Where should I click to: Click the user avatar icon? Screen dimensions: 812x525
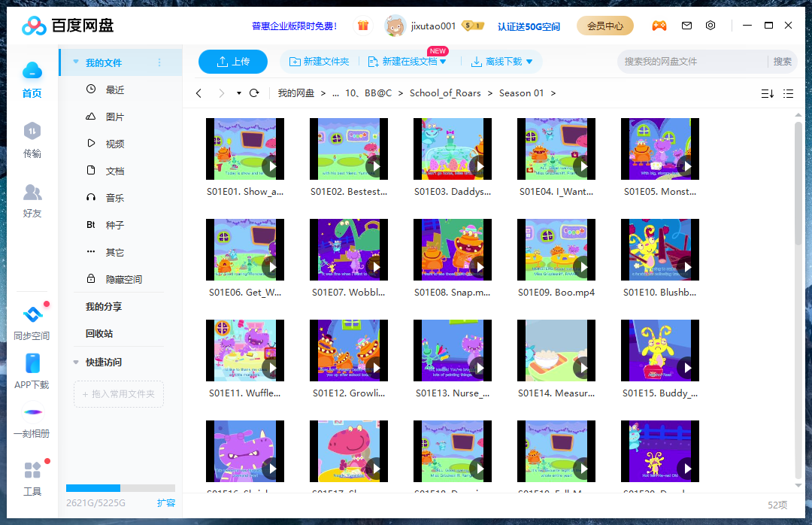coord(395,26)
